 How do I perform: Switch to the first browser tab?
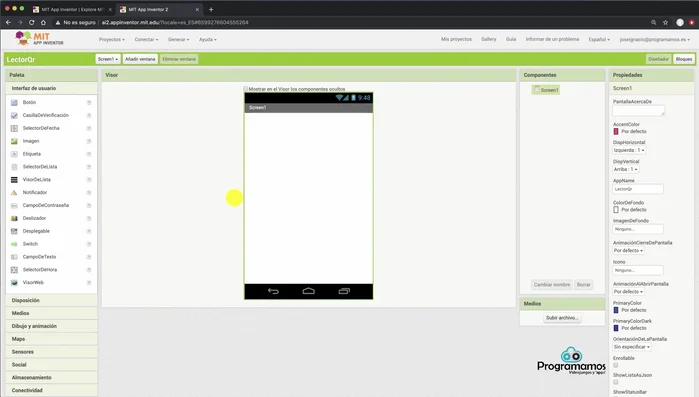click(71, 9)
